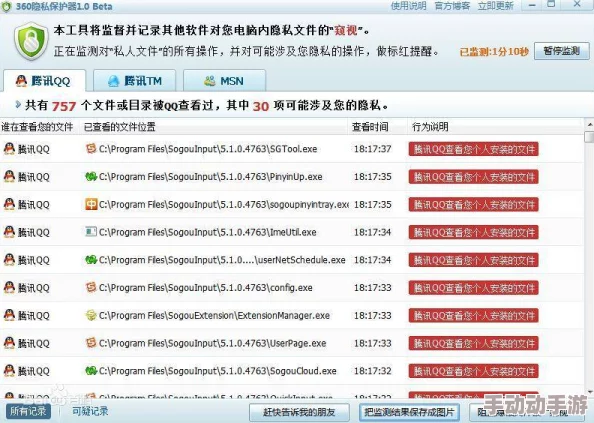
Task: Click QQ penguin icon in sogoupinyintray.exe row
Action: [x=9, y=204]
